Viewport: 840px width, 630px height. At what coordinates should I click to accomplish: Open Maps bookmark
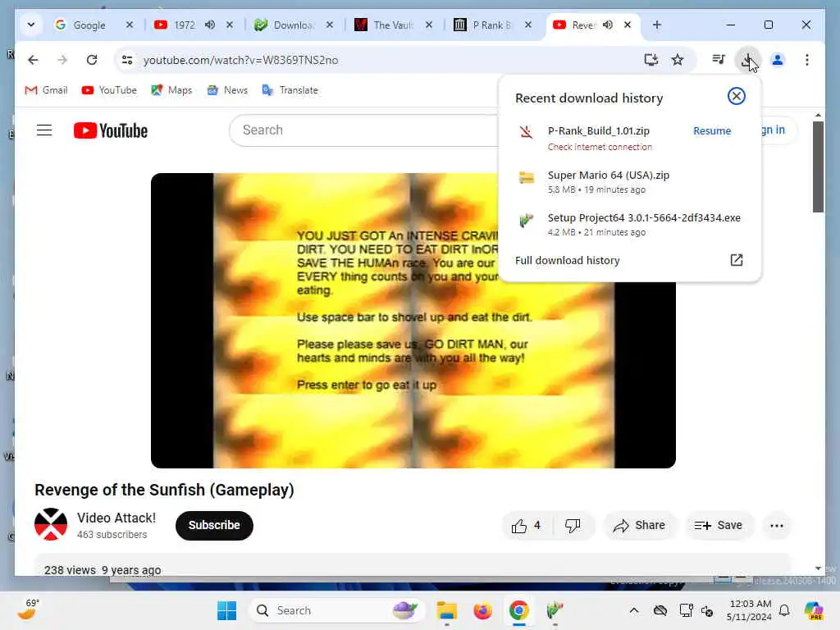coord(171,90)
